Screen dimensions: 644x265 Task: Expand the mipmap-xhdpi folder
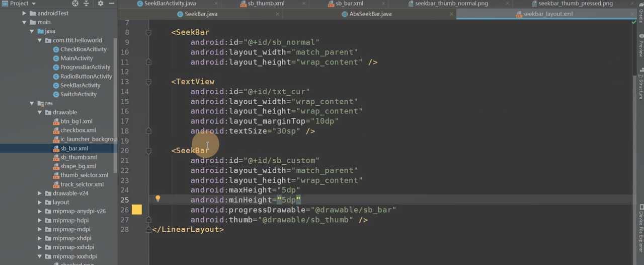click(x=40, y=238)
